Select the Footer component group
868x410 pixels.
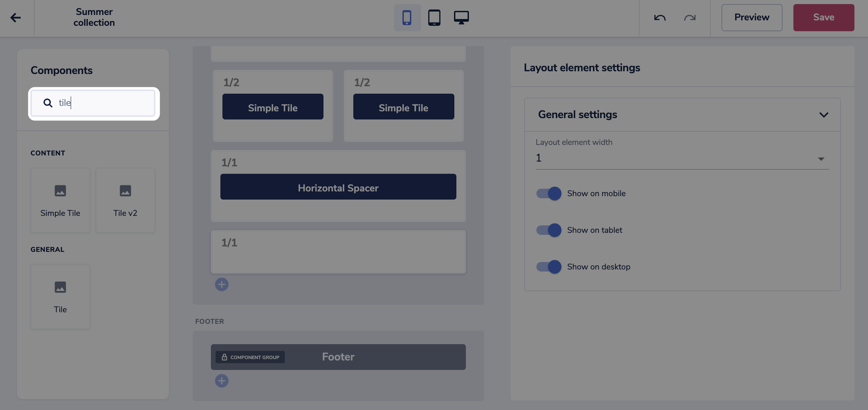click(x=338, y=357)
